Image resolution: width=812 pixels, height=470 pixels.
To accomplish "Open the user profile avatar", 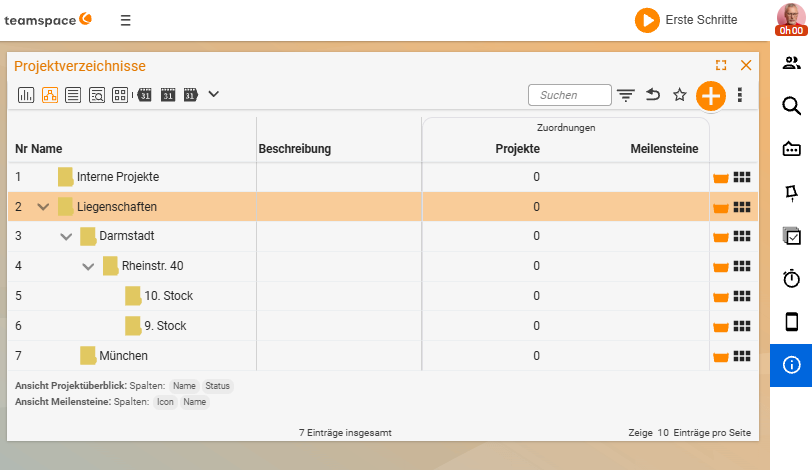I will point(791,19).
